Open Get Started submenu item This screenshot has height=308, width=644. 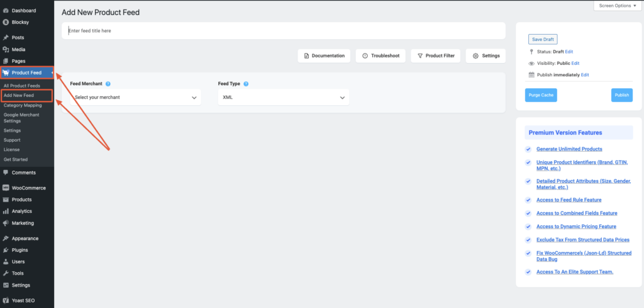(16, 159)
